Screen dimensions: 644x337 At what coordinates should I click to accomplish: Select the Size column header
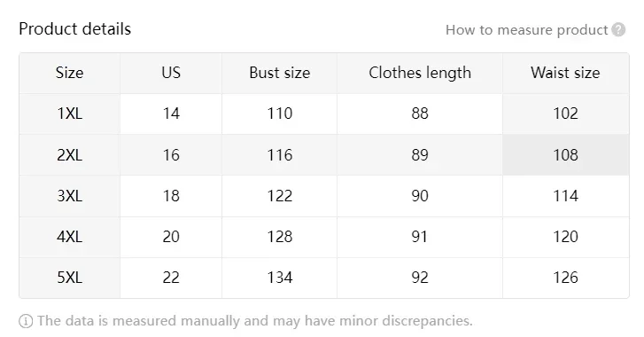pyautogui.click(x=69, y=73)
